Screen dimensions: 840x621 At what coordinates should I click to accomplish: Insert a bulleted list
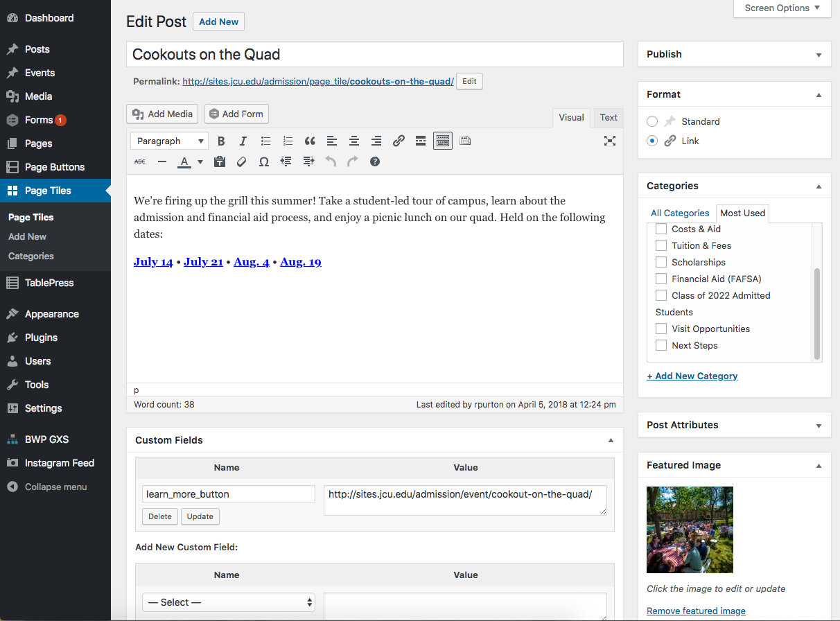(x=265, y=141)
